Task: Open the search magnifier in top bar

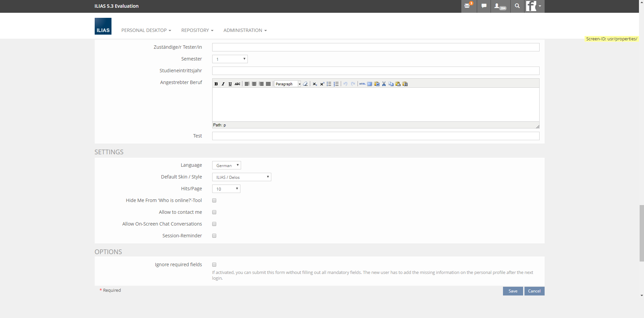Action: pyautogui.click(x=517, y=6)
